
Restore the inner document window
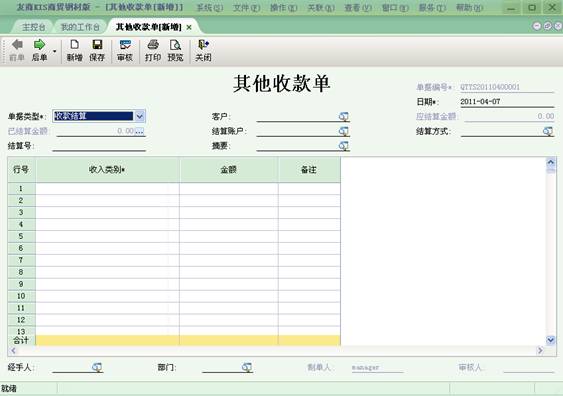click(x=548, y=26)
